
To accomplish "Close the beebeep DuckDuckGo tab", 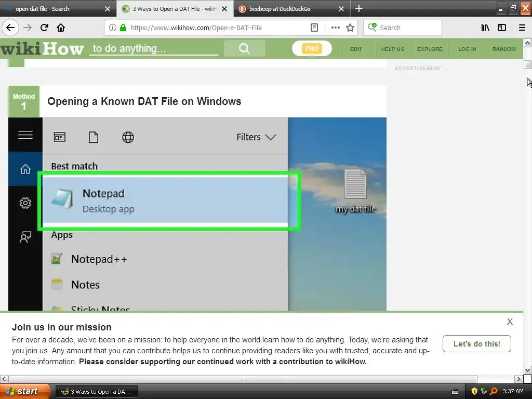I will (341, 9).
